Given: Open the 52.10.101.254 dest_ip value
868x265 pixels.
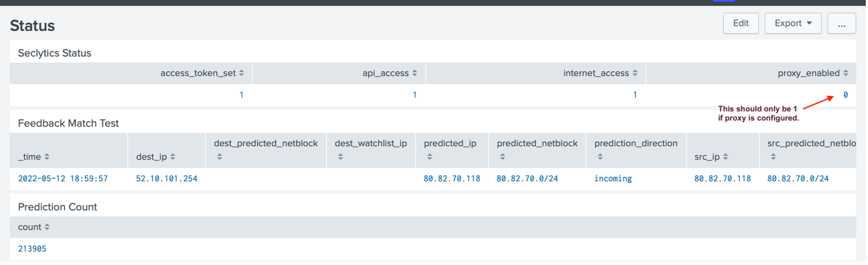Looking at the screenshot, I should pyautogui.click(x=167, y=179).
